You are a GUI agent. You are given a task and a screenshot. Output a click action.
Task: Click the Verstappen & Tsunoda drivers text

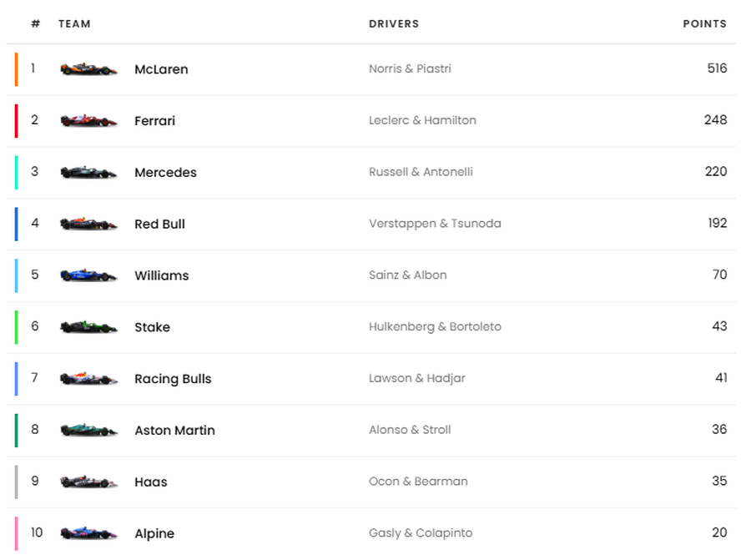435,224
